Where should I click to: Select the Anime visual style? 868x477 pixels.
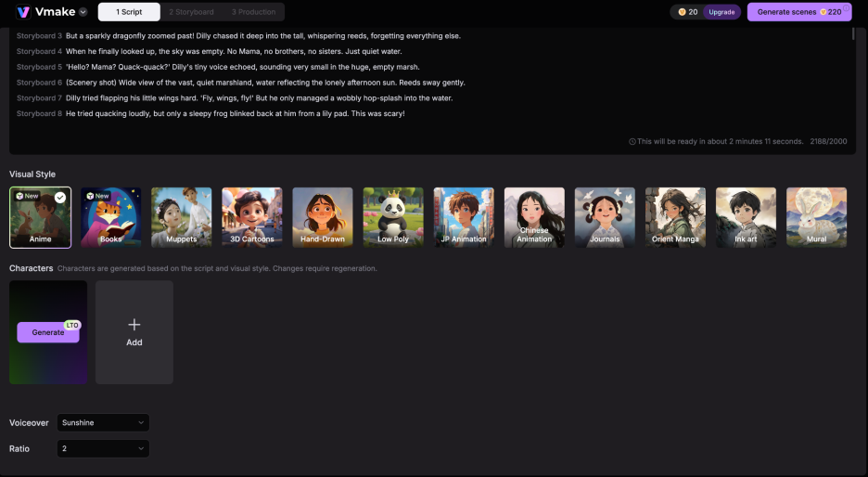(40, 217)
